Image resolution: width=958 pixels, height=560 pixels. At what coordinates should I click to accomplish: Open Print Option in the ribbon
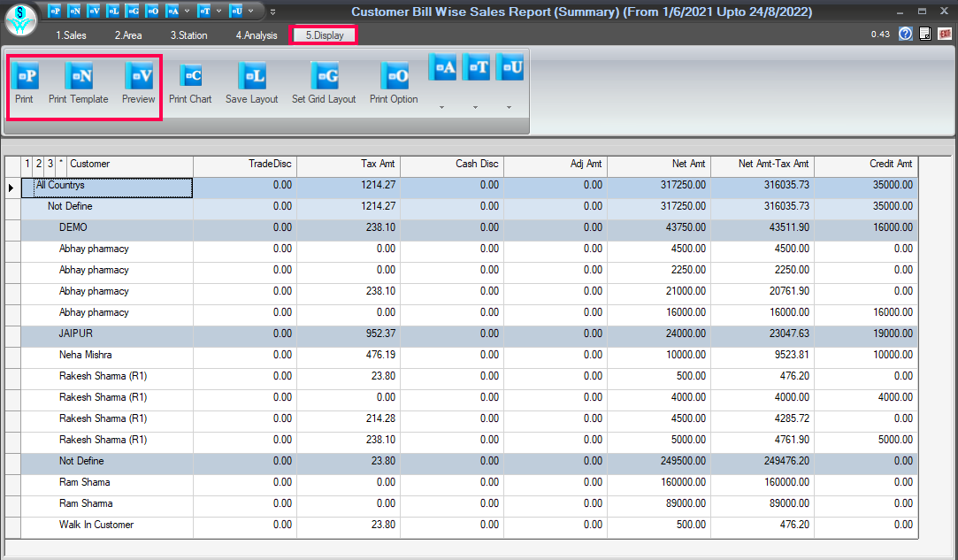pos(394,82)
